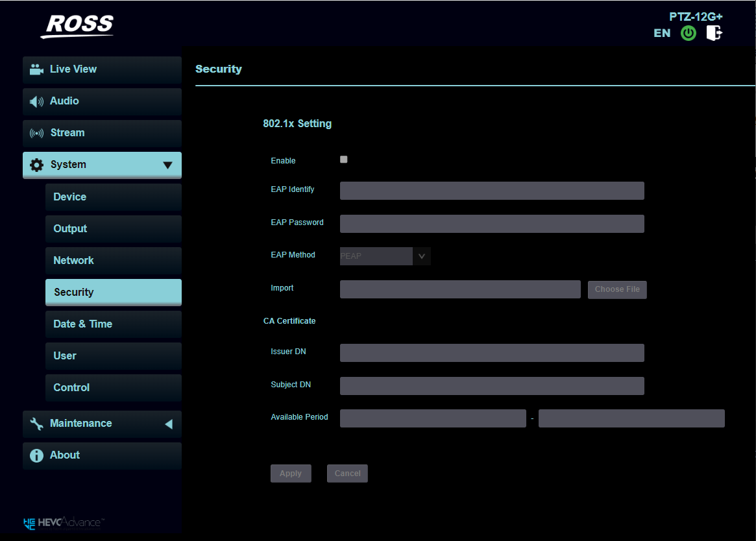756x541 pixels.
Task: Focus the EAP Password field
Action: (491, 224)
